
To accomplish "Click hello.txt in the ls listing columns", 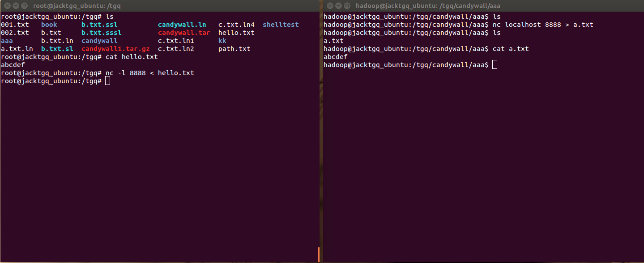I will click(x=236, y=33).
